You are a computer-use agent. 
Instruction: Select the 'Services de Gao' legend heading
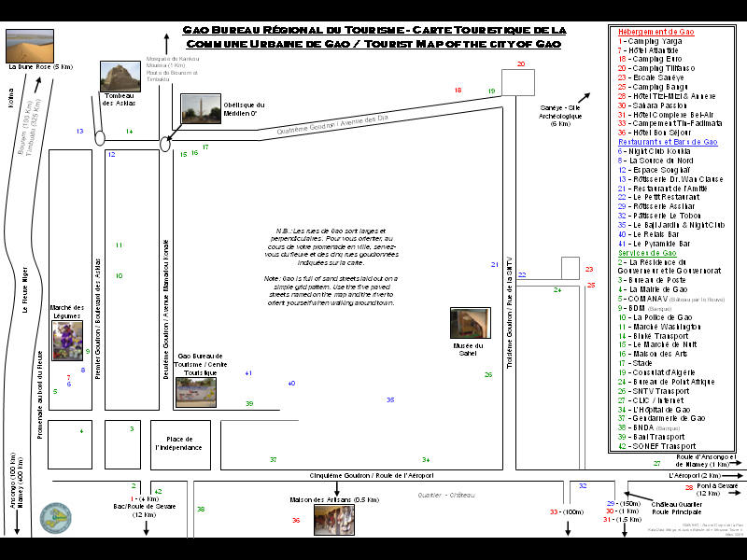[x=647, y=253]
